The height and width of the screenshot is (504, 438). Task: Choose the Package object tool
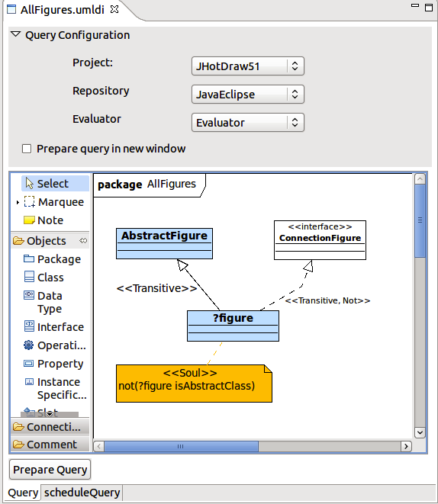tap(52, 259)
